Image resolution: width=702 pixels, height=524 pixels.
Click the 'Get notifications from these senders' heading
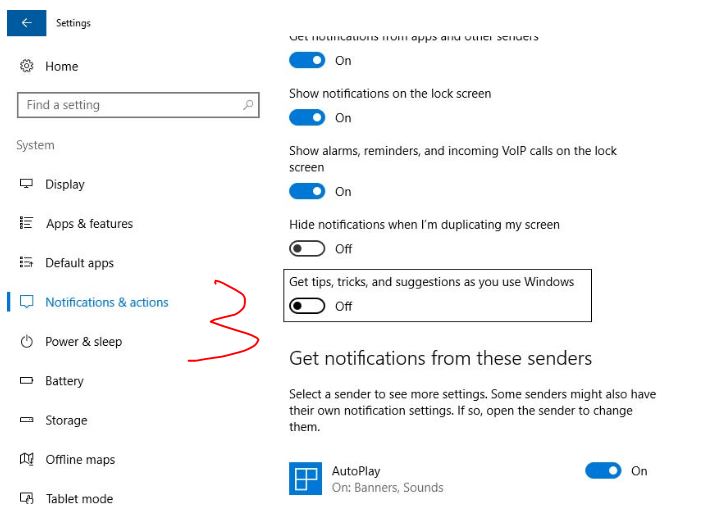tap(441, 358)
